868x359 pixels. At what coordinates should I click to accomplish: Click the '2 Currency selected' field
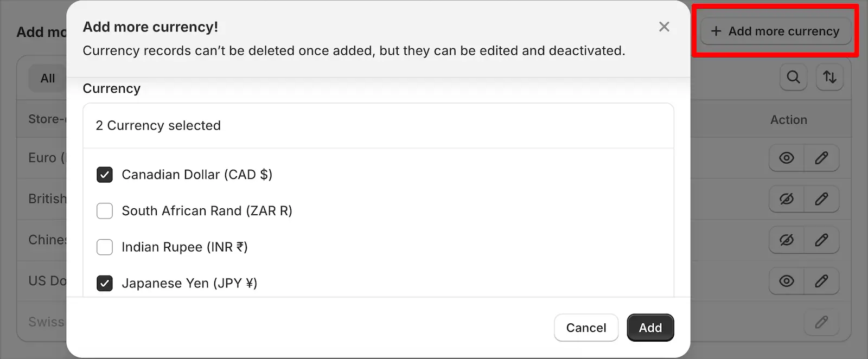tap(378, 126)
